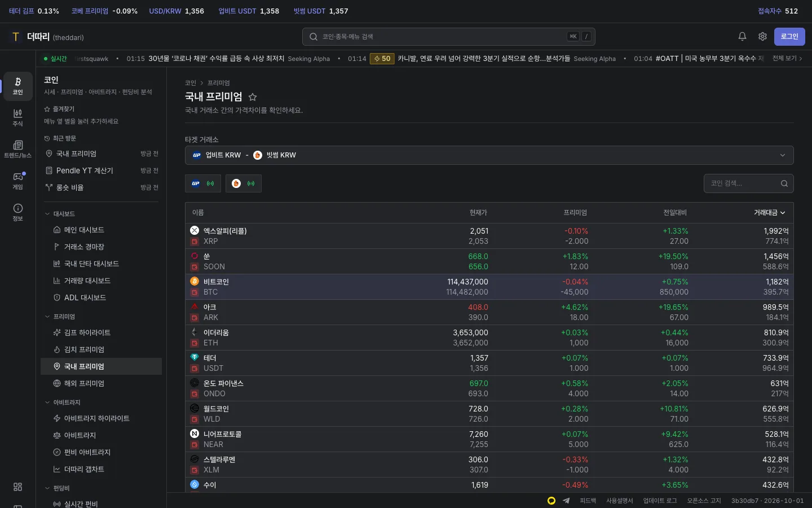Open the 코인 section in left rail
Screen dimensions: 812x508
coord(18,86)
